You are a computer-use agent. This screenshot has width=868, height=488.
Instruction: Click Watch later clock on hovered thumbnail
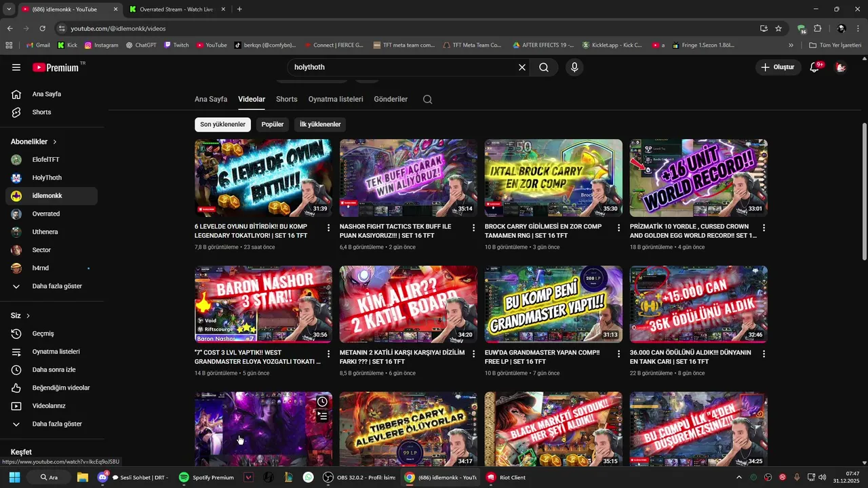coord(323,402)
